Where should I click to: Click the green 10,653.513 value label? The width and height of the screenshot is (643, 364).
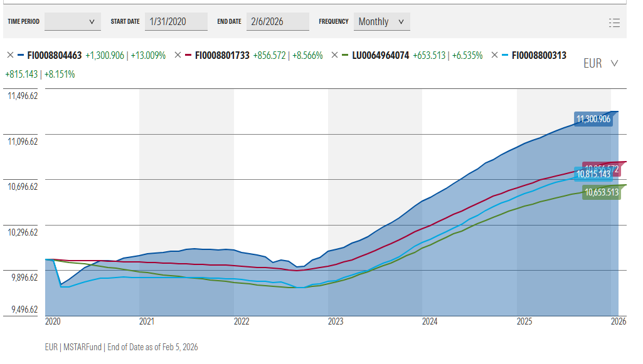tap(600, 192)
